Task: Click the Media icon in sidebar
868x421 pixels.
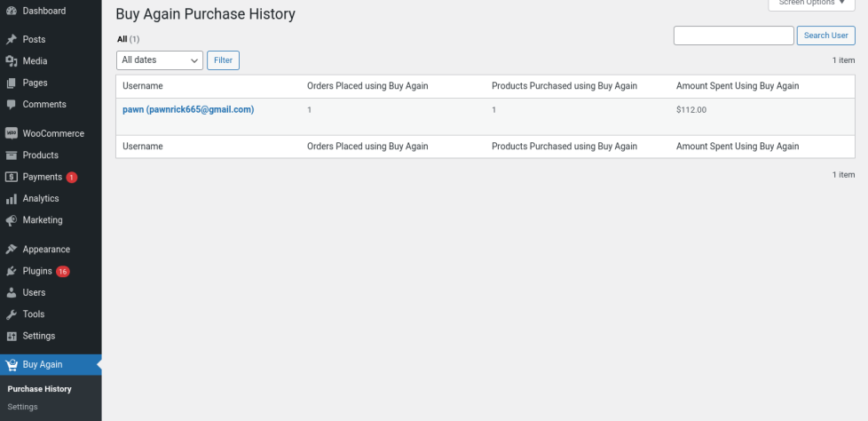Action: [12, 61]
